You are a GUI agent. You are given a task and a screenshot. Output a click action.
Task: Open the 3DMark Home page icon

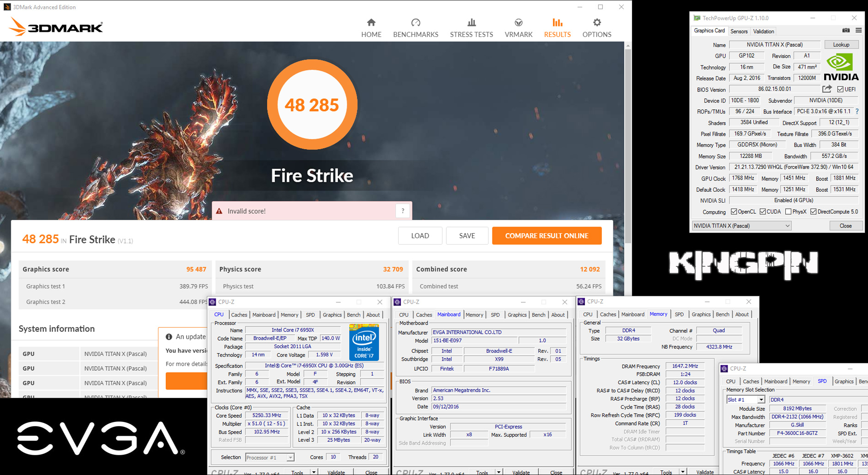click(371, 23)
